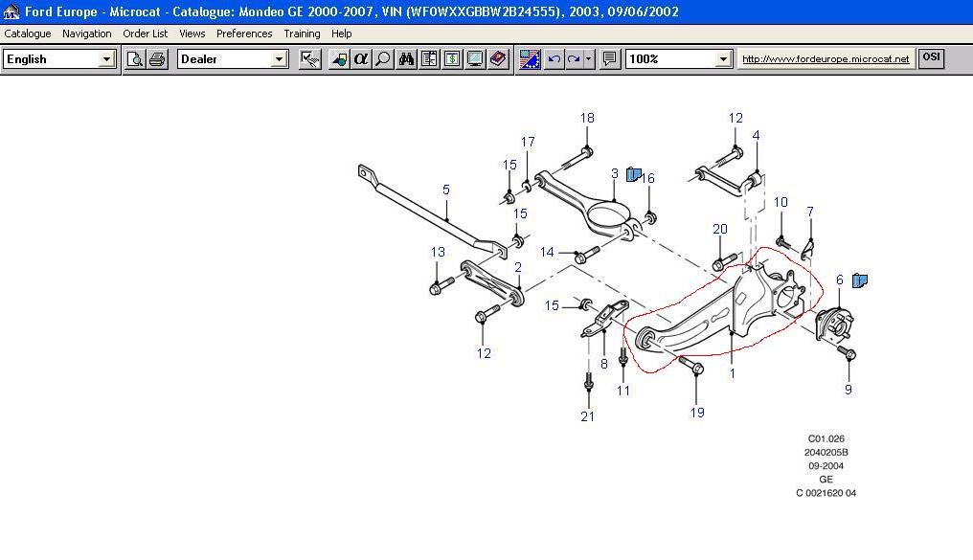Click the flag icon in toolbar
The height and width of the screenshot is (560, 973).
(x=530, y=59)
